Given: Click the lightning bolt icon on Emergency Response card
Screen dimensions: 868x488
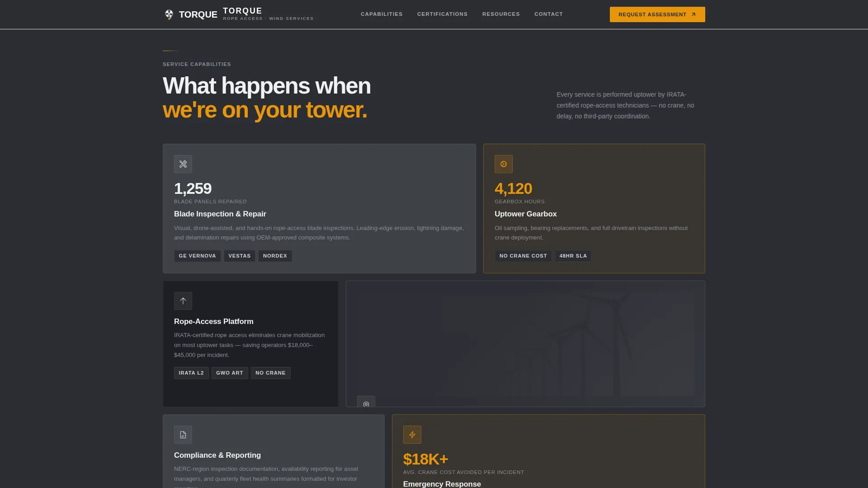Looking at the screenshot, I should [412, 435].
